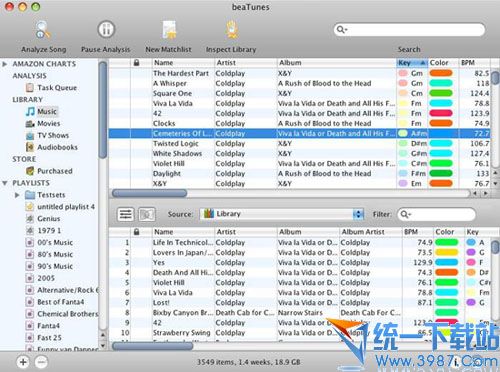Screen dimensions: 500x372
Task: Click in the toolbar Search field
Action: click(409, 30)
